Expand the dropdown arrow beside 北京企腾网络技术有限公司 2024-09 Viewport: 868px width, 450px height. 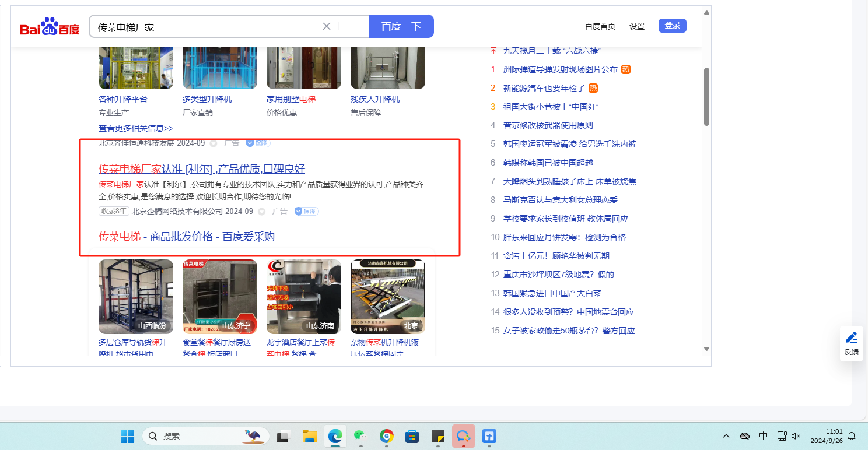point(262,212)
